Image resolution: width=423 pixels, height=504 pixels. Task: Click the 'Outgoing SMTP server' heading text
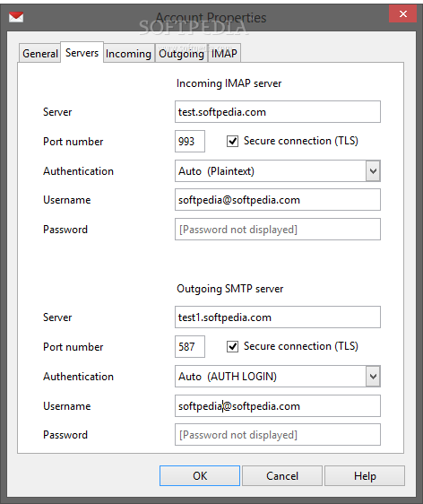[x=230, y=289]
